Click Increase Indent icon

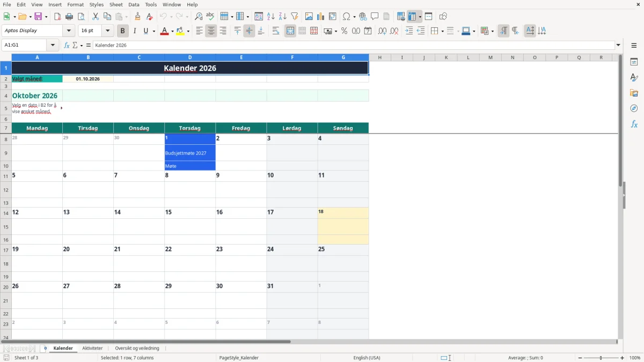click(x=409, y=31)
